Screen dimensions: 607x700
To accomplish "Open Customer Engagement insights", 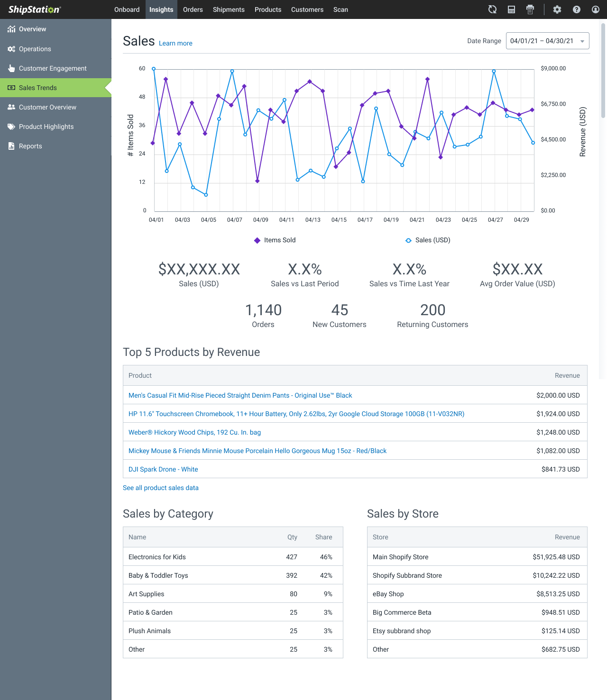I will (53, 68).
